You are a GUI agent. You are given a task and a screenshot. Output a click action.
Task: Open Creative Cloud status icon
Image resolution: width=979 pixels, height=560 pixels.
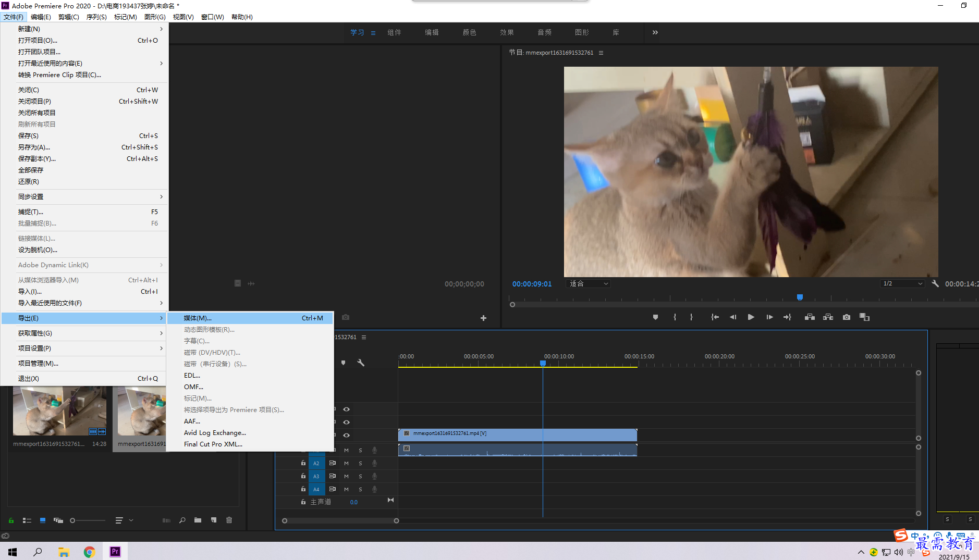tap(5, 536)
